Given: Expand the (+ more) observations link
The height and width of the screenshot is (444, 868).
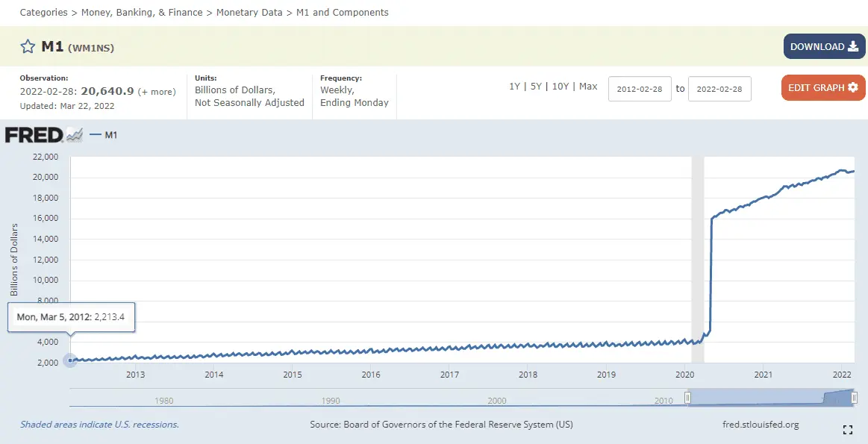Looking at the screenshot, I should 157,92.
